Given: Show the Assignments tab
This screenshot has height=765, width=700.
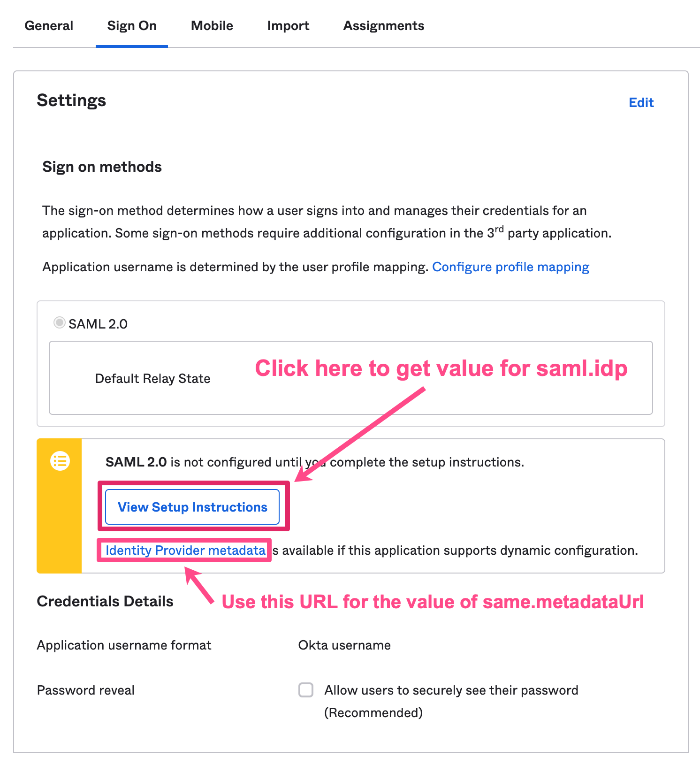Looking at the screenshot, I should click(384, 26).
